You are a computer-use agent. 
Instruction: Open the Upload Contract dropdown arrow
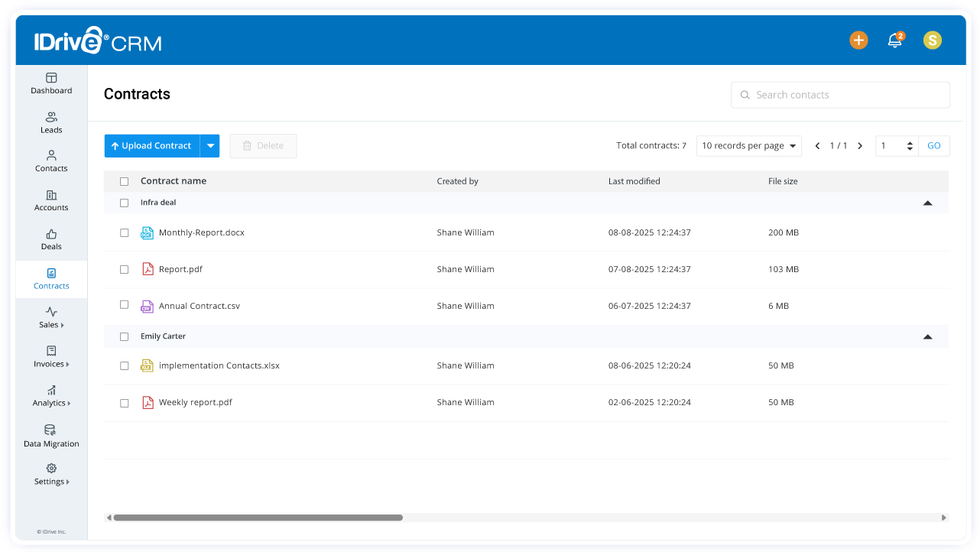[210, 145]
